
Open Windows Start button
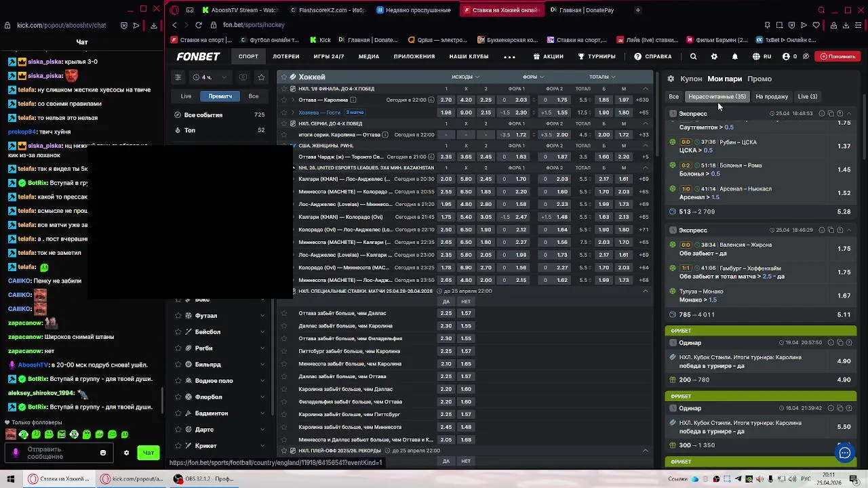pos(11,479)
